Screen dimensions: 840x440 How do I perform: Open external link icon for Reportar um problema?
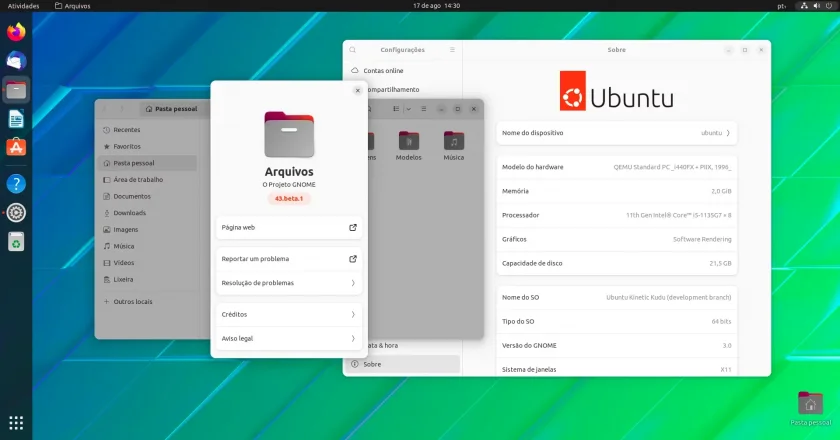tap(352, 259)
